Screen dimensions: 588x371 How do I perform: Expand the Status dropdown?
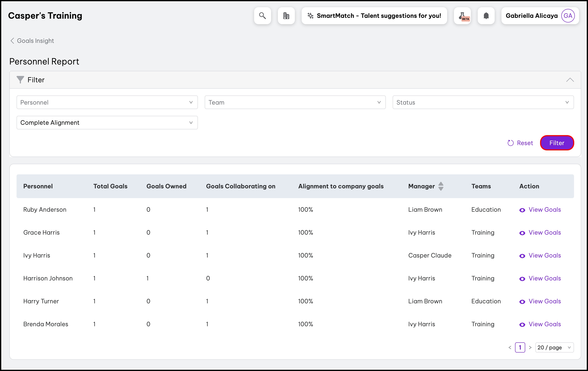tap(483, 102)
